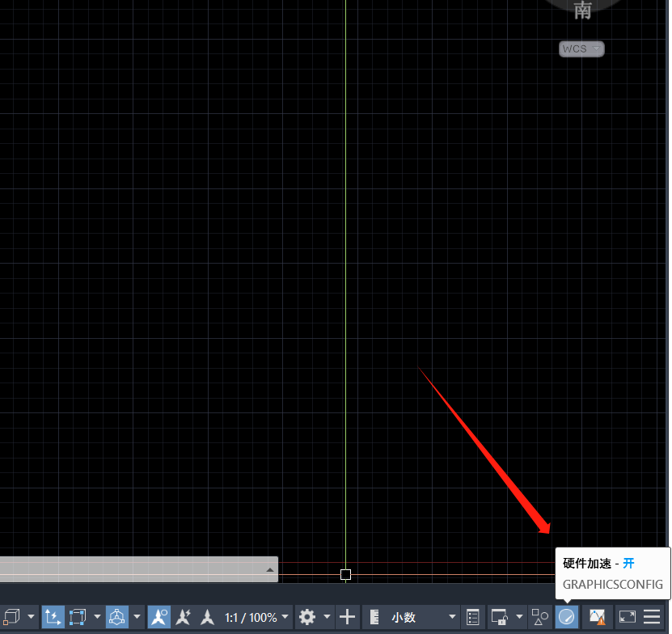
Task: Click the lock UI icon
Action: [x=499, y=617]
